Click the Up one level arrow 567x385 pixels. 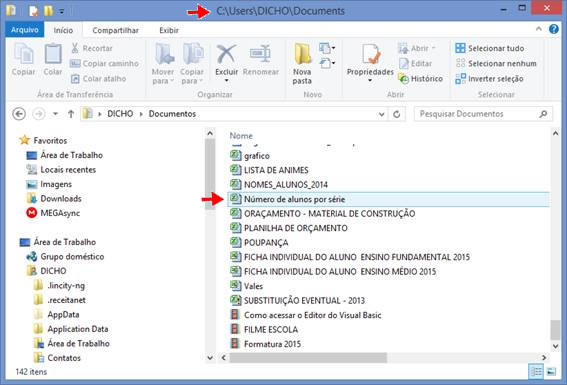(71, 114)
